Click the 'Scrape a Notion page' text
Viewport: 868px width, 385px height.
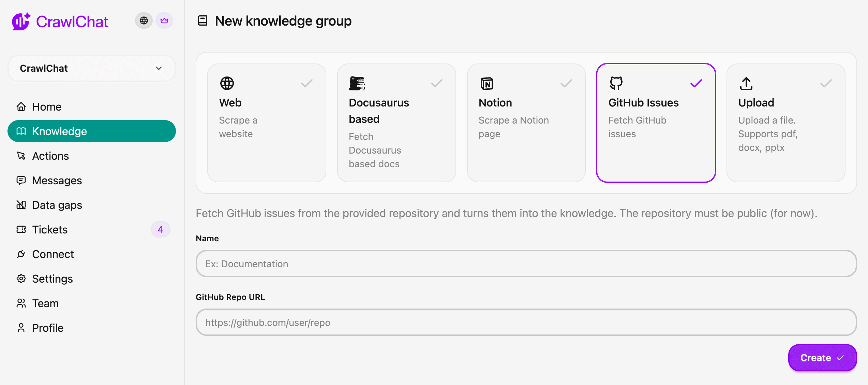[513, 127]
